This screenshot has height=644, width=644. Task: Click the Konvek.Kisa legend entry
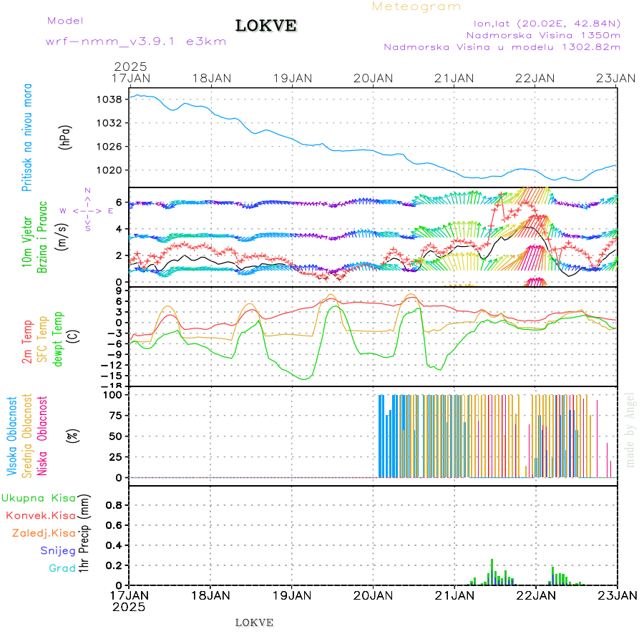(x=40, y=515)
